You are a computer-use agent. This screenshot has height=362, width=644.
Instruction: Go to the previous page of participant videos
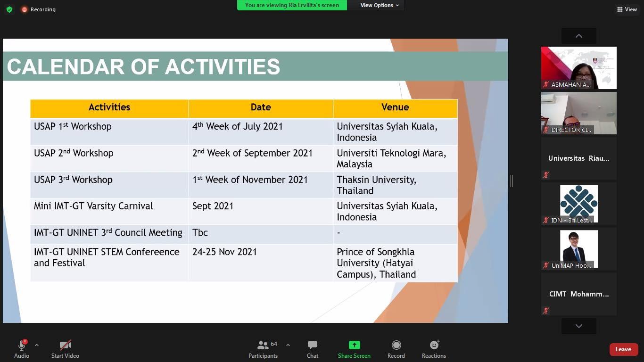pyautogui.click(x=579, y=36)
